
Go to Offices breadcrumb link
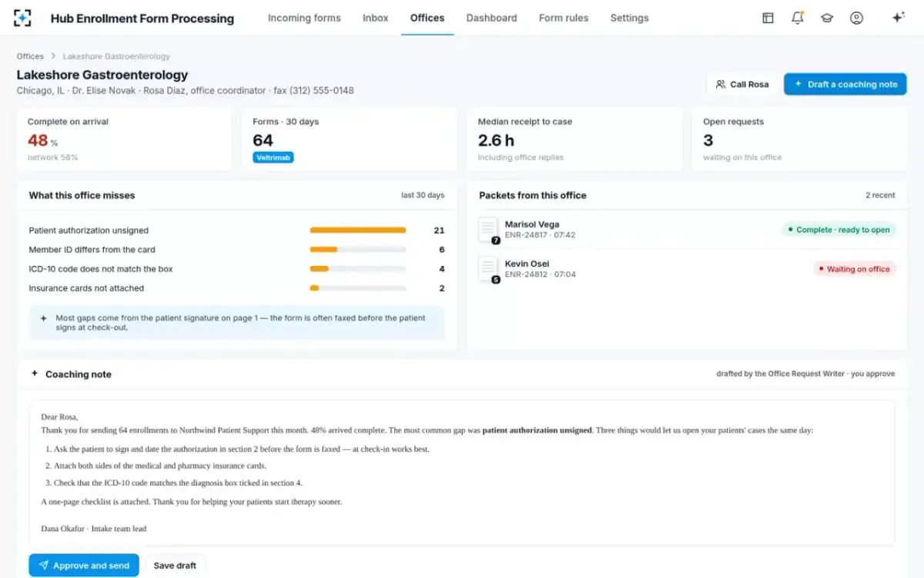(x=30, y=56)
